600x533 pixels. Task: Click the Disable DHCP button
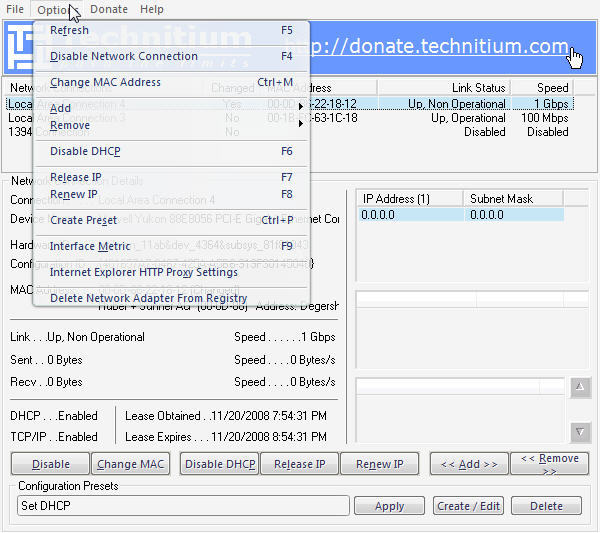220,464
